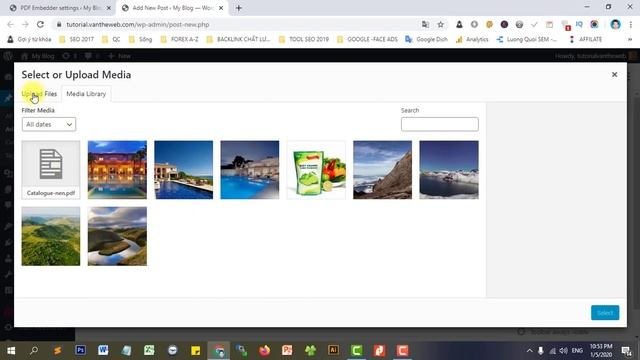
Task: Open the GOOGLE -FACE ADS bookmark folder
Action: click(x=368, y=39)
